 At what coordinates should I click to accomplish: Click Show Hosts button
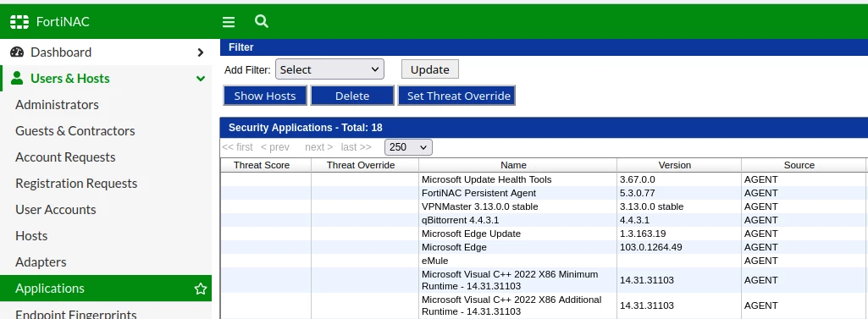pyautogui.click(x=265, y=96)
